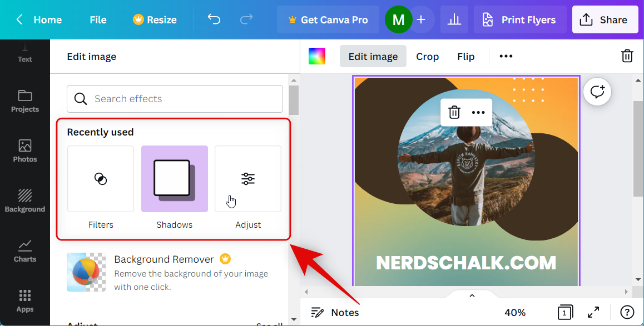Viewport: 644px width, 326px height.
Task: Click the canvas vertical scroll down arrow
Action: click(x=638, y=280)
